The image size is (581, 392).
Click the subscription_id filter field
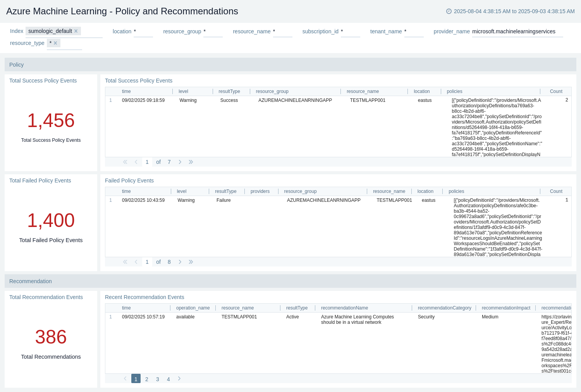[x=350, y=31]
